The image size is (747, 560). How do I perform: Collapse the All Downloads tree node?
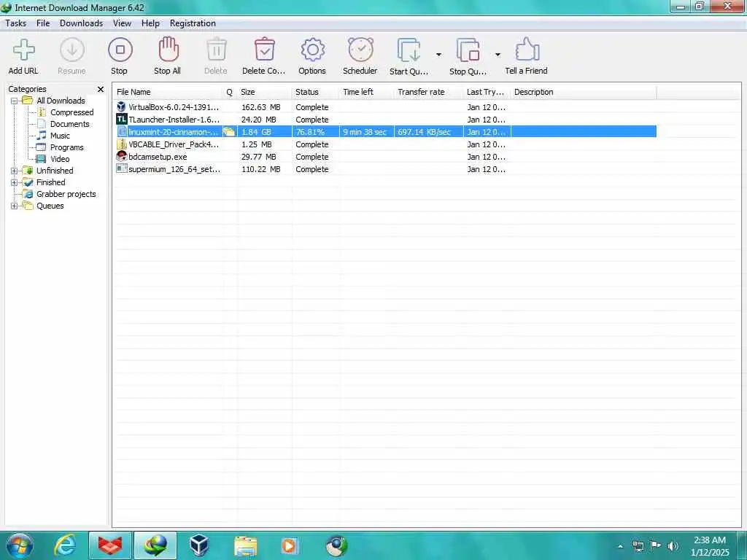pos(15,101)
